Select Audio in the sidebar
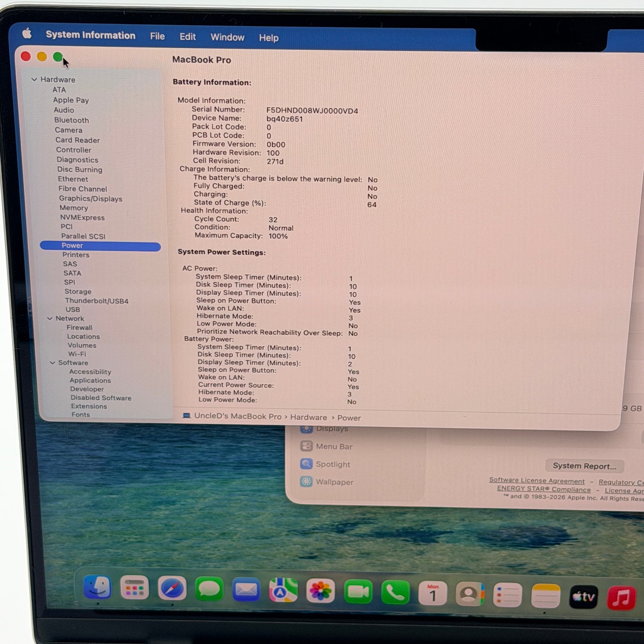The height and width of the screenshot is (644, 644). (x=64, y=110)
